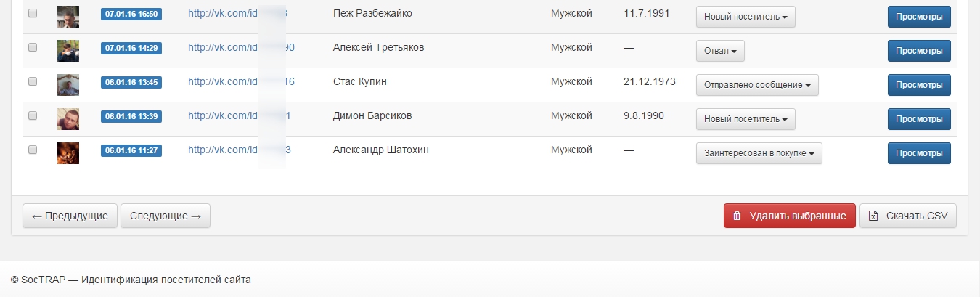This screenshot has height=297, width=980.
Task: Open Александр Шатохин's avatar image
Action: (68, 153)
